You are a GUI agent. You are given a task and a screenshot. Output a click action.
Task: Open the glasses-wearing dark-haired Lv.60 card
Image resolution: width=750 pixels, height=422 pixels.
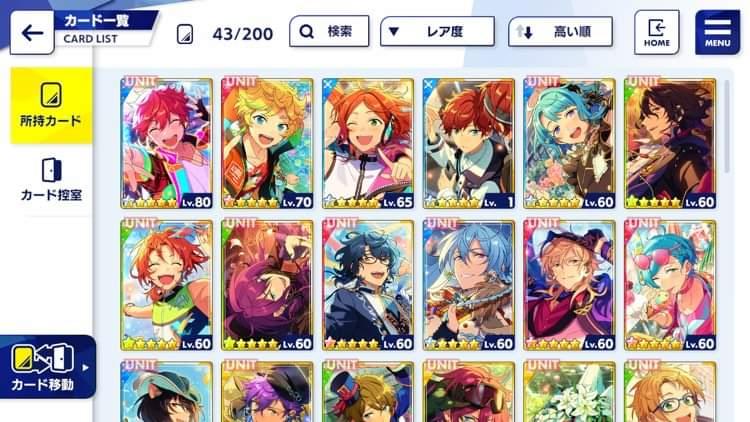368,285
